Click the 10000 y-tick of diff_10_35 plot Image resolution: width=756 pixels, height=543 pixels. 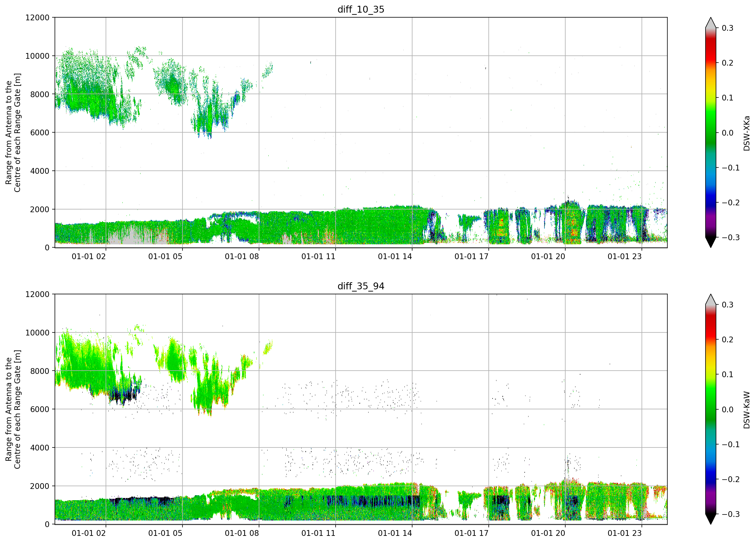tap(37, 56)
